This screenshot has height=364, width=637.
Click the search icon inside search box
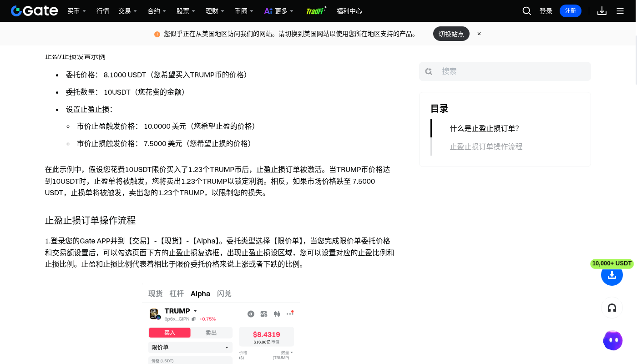pyautogui.click(x=429, y=71)
